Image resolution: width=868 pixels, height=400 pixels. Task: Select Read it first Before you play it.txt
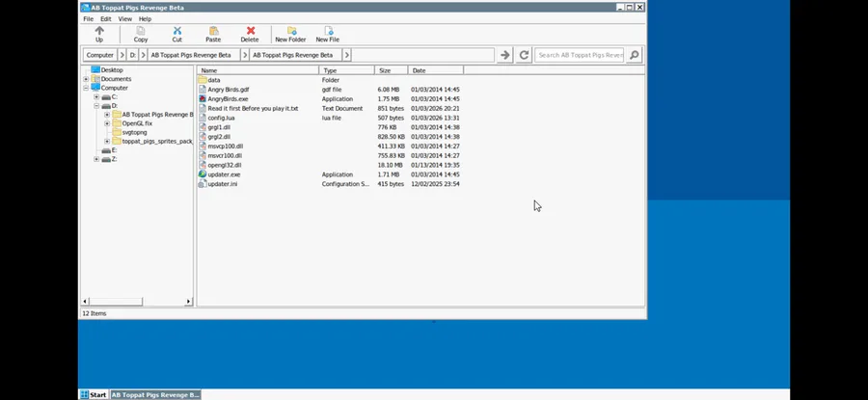(x=253, y=109)
